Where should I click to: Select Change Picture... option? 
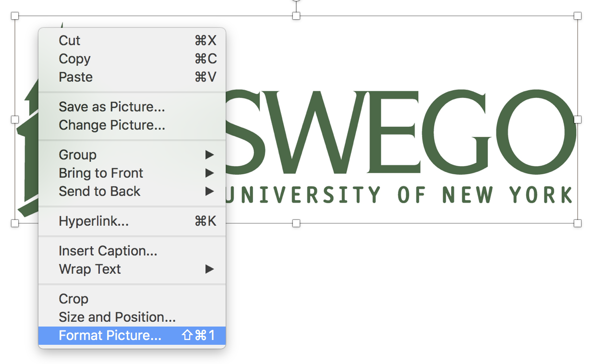pos(132,125)
